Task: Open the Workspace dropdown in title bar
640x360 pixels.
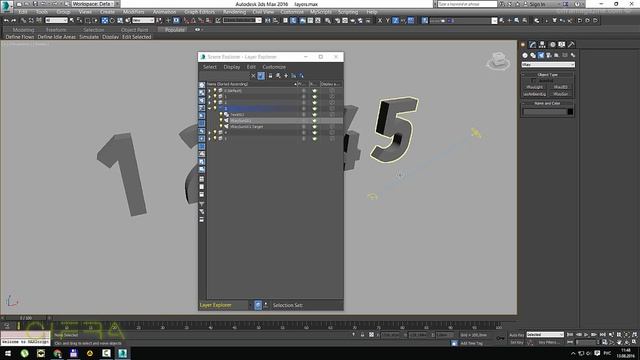Action: (92, 4)
